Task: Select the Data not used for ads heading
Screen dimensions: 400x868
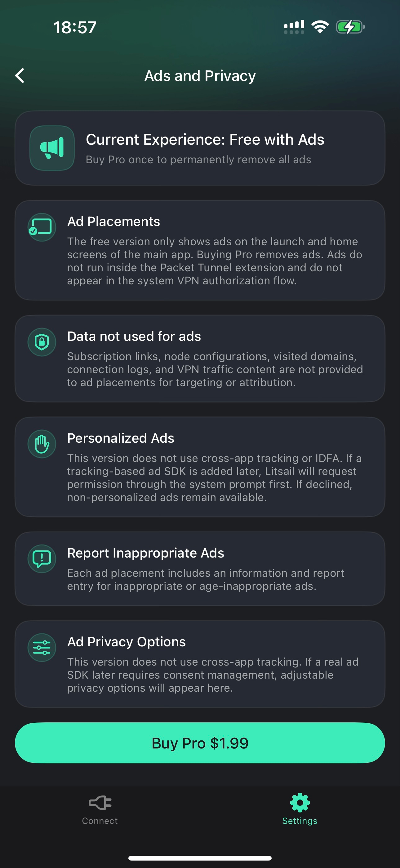Action: (x=134, y=336)
